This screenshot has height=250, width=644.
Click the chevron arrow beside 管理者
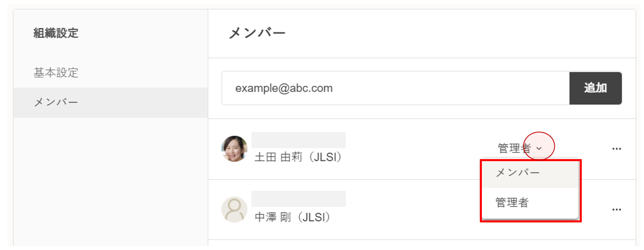coord(539,149)
